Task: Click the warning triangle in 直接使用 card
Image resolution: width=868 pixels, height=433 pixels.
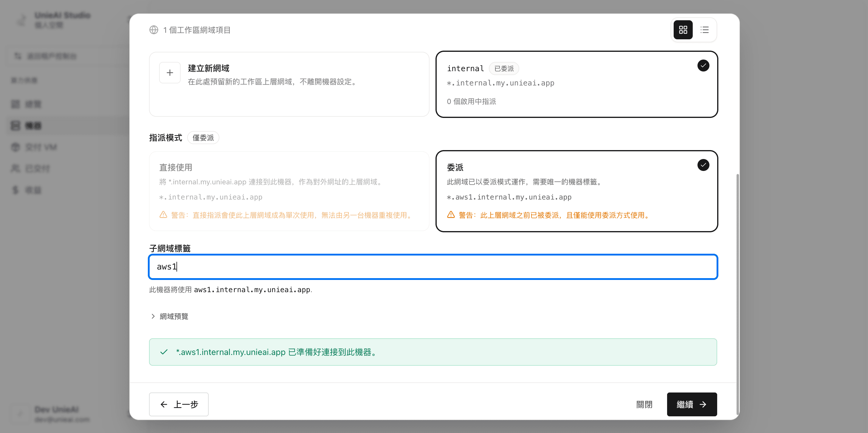Action: (x=163, y=215)
